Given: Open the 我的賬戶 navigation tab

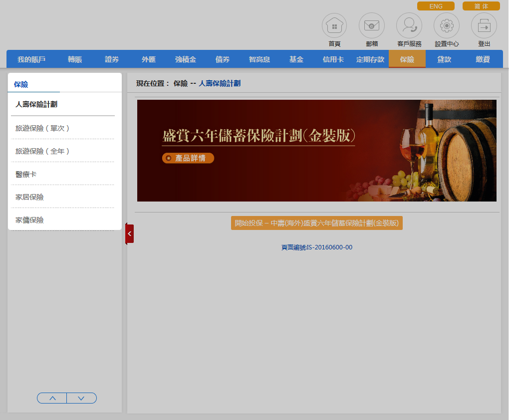Looking at the screenshot, I should pos(31,59).
